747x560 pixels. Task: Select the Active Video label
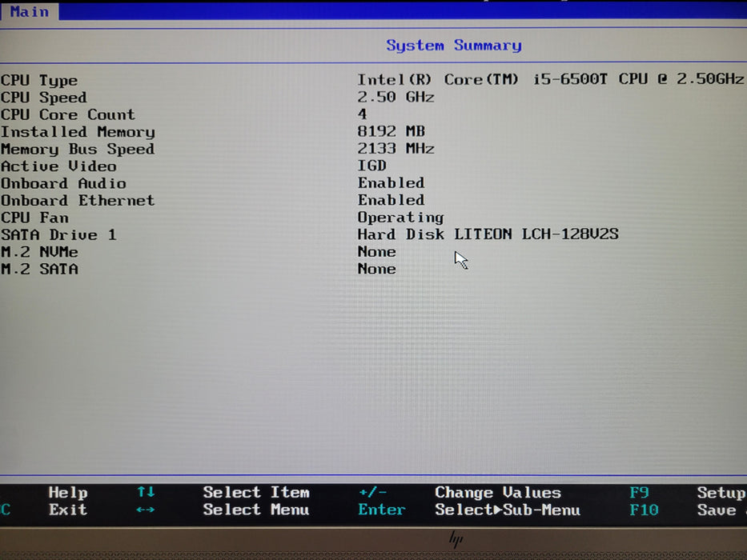58,166
